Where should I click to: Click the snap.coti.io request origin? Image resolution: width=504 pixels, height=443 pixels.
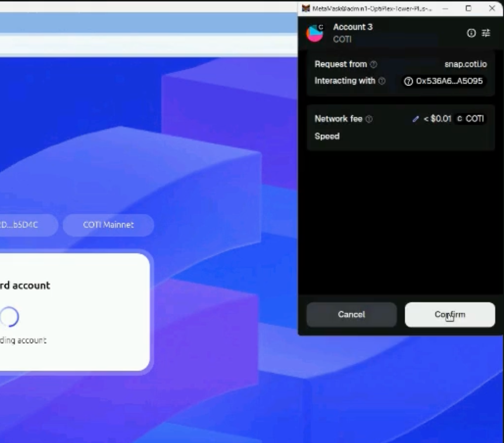point(465,64)
